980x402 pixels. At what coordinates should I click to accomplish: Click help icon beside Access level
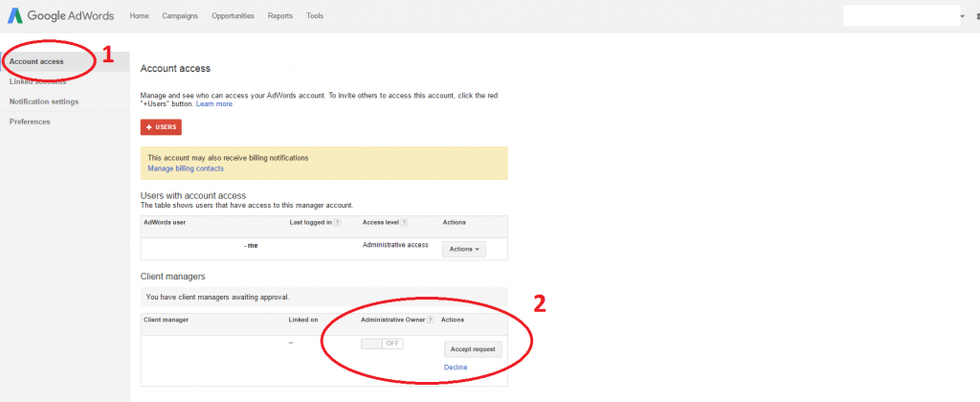point(404,222)
